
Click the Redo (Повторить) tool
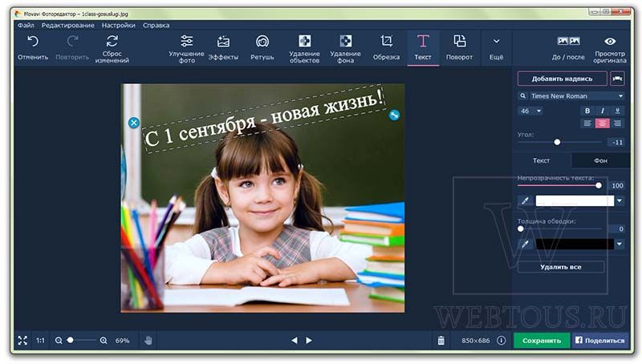(72, 48)
